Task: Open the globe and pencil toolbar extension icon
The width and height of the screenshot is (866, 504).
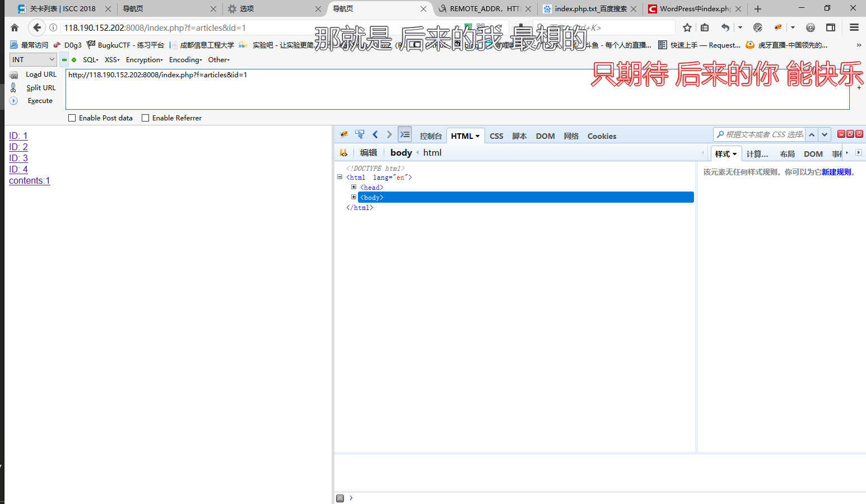Action: pyautogui.click(x=758, y=27)
